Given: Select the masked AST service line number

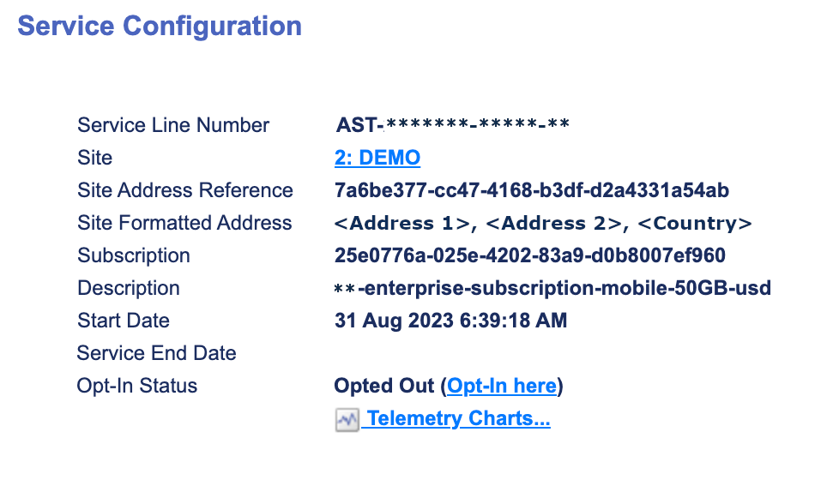Looking at the screenshot, I should point(452,125).
